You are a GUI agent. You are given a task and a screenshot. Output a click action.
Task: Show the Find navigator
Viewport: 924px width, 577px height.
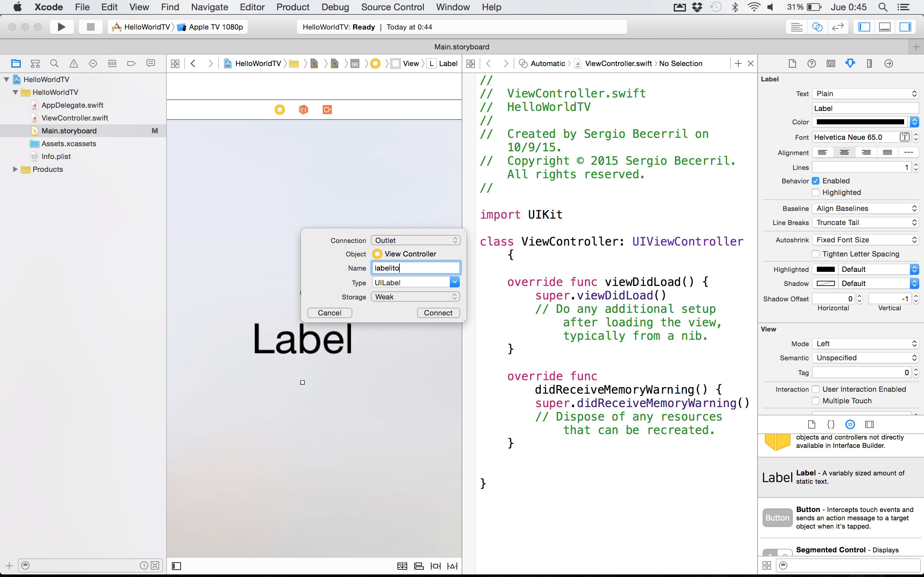tap(54, 63)
